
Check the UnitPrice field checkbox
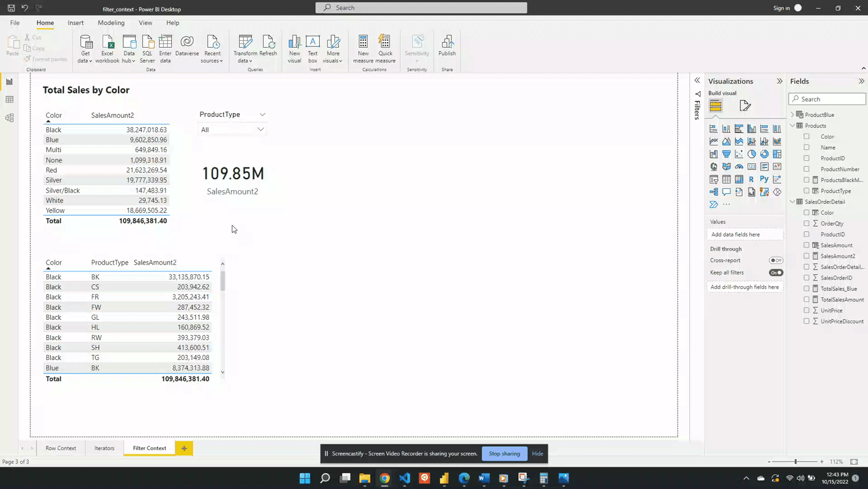click(806, 311)
